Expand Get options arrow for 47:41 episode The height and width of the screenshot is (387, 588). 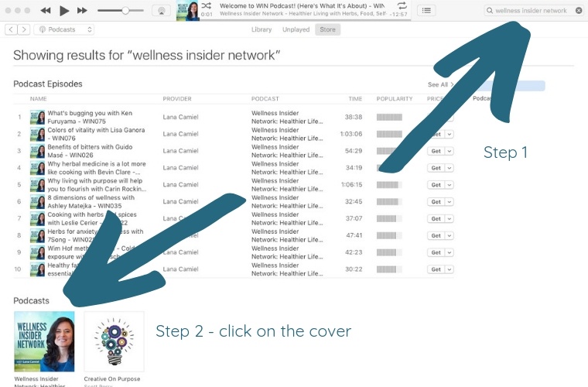[x=450, y=235]
